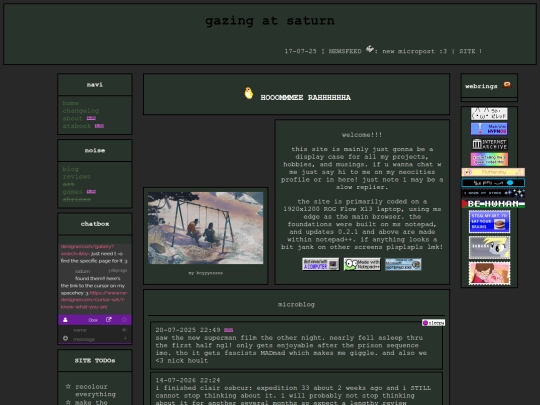
Task: Click the 'Best viewed with a computer' badge
Action: tap(321, 264)
